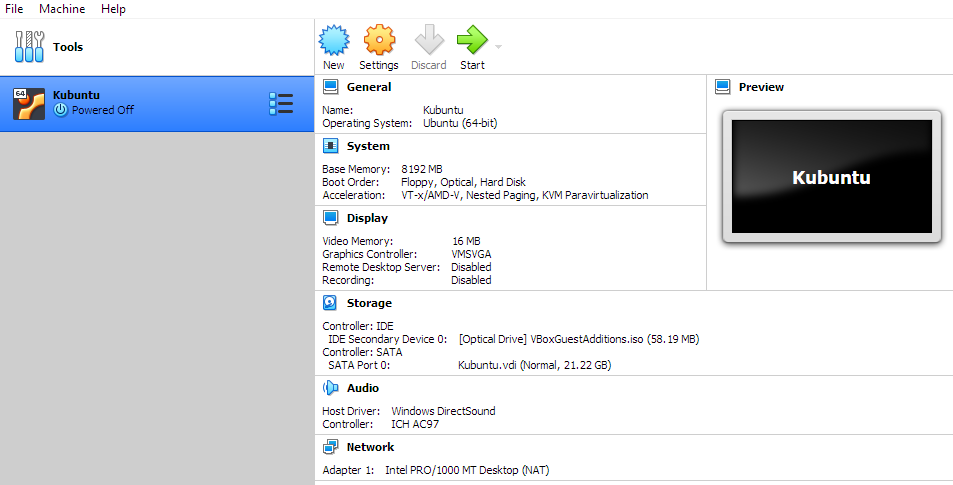The width and height of the screenshot is (953, 485).
Task: Click the New virtual machine icon
Action: [334, 40]
